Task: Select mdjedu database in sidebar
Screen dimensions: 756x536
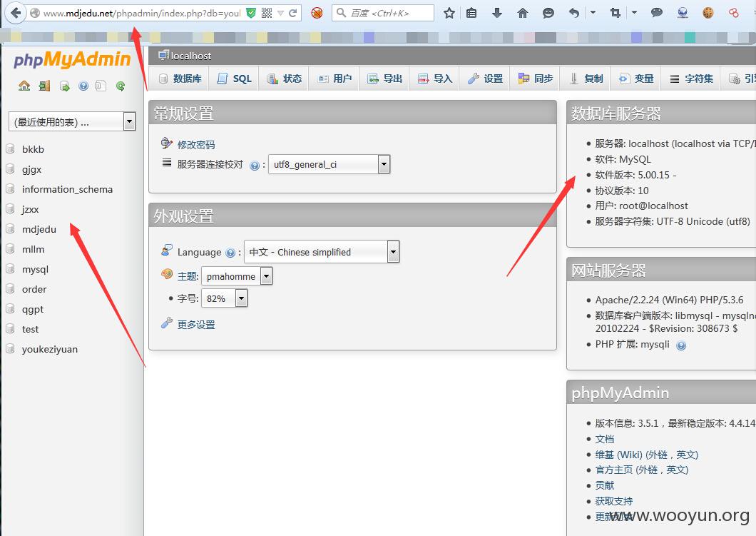Action: tap(39, 230)
